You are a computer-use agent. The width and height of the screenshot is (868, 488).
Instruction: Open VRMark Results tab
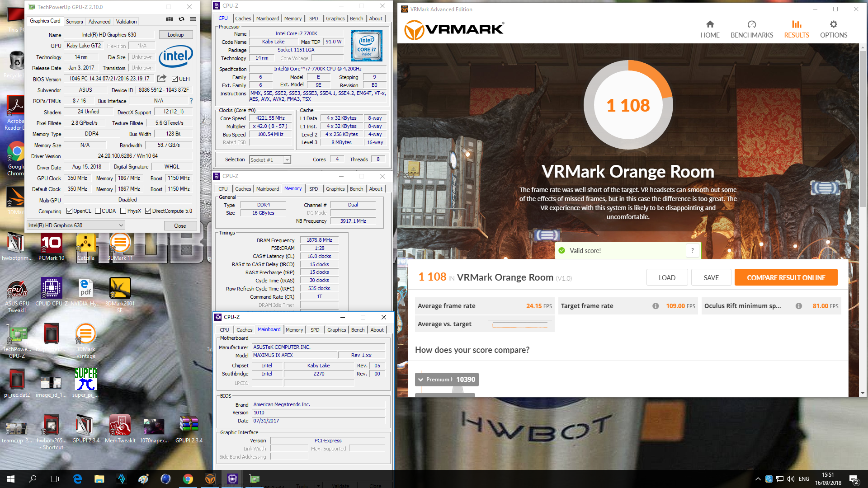797,29
